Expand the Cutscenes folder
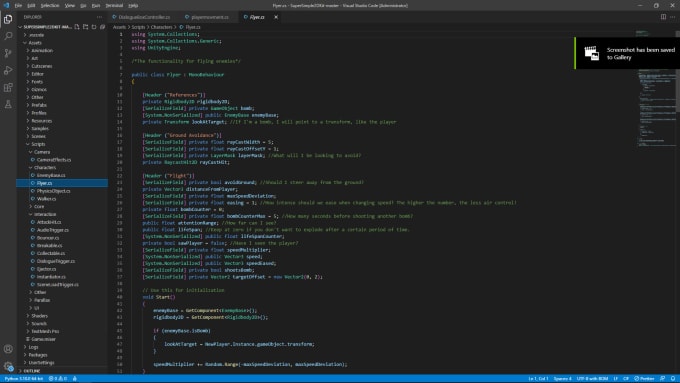 coord(42,66)
